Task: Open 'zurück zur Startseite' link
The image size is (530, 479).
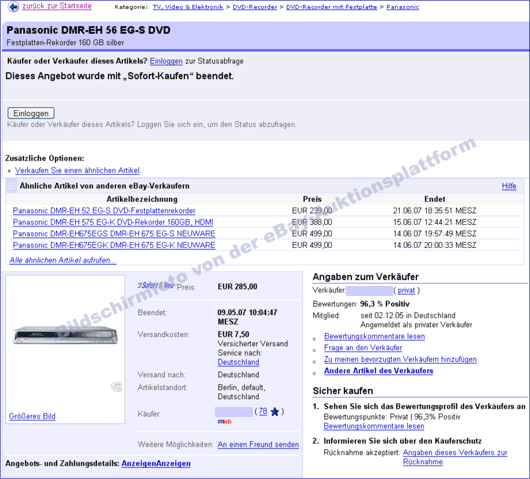Action: click(57, 6)
